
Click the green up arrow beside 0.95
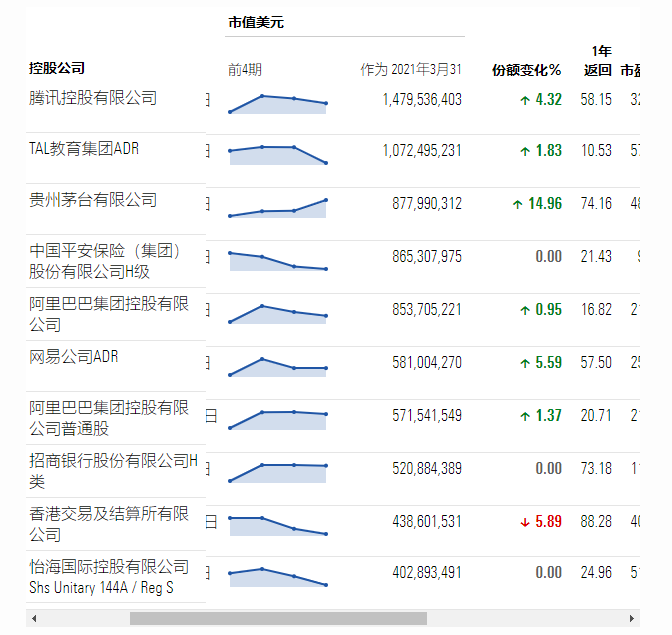(x=524, y=310)
